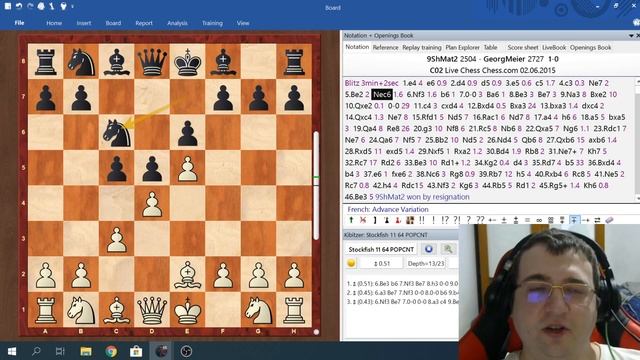Insert the '?!' dubious move symbol
Viewport: 640px width, 360px height.
(457, 220)
